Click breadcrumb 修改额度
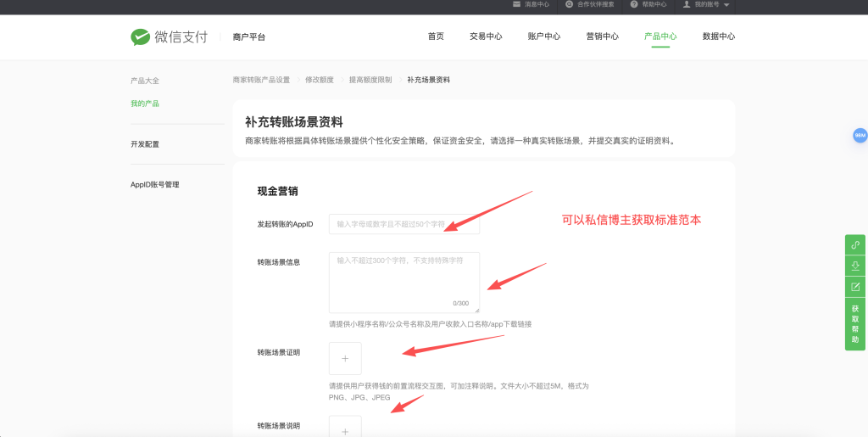868x437 pixels. pos(320,80)
